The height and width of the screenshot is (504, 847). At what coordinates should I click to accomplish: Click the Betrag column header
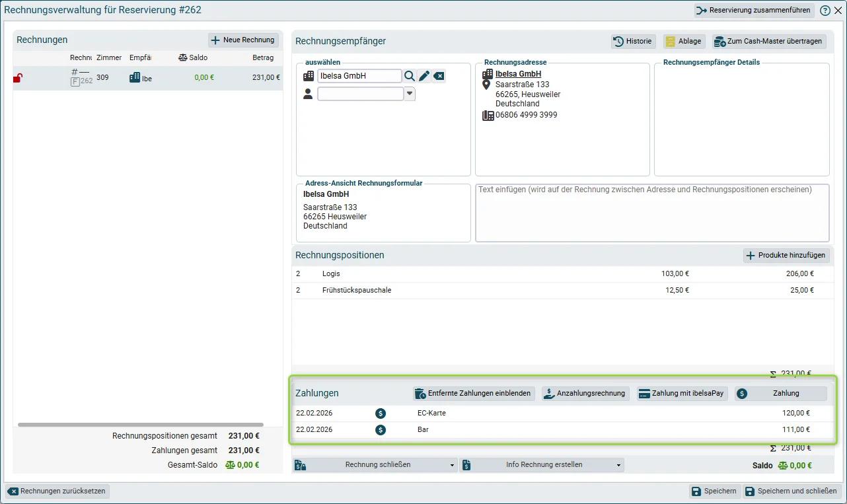[263, 58]
